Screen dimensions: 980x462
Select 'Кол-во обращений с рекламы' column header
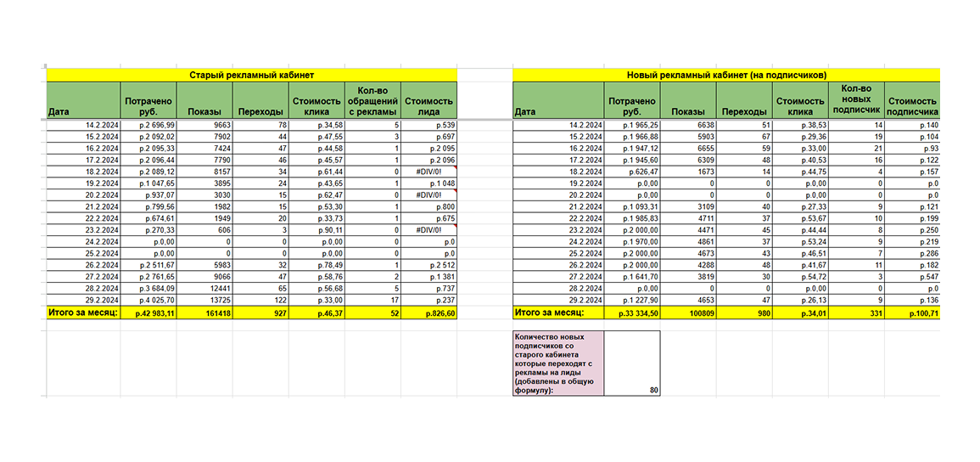[373, 100]
